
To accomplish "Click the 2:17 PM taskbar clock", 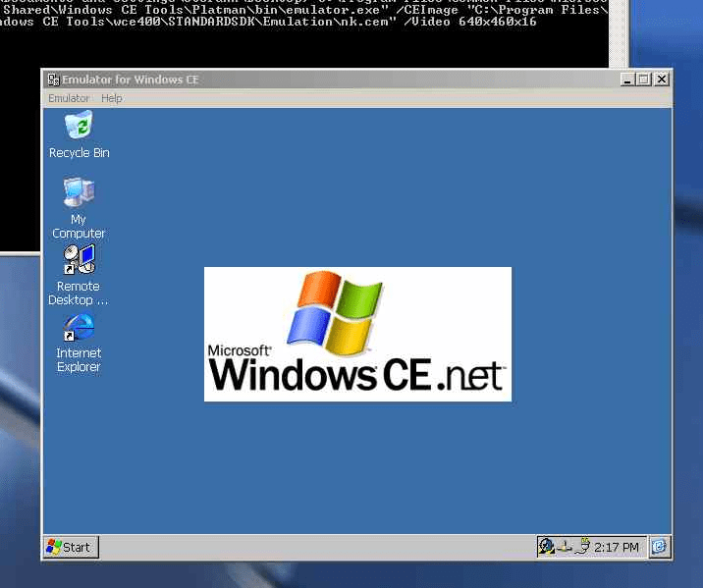I will coord(617,547).
